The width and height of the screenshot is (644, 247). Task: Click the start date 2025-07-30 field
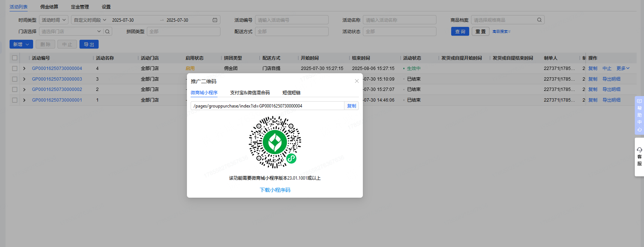[123, 20]
